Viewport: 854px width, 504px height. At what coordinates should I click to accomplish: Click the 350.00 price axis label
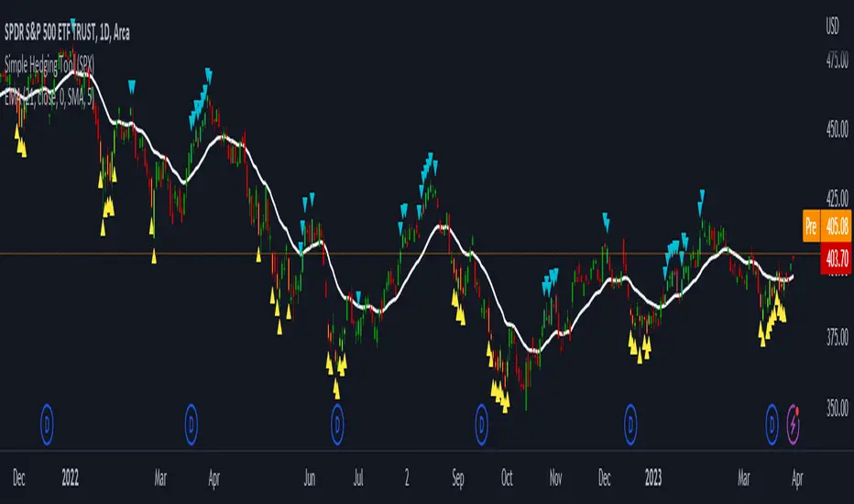837,408
